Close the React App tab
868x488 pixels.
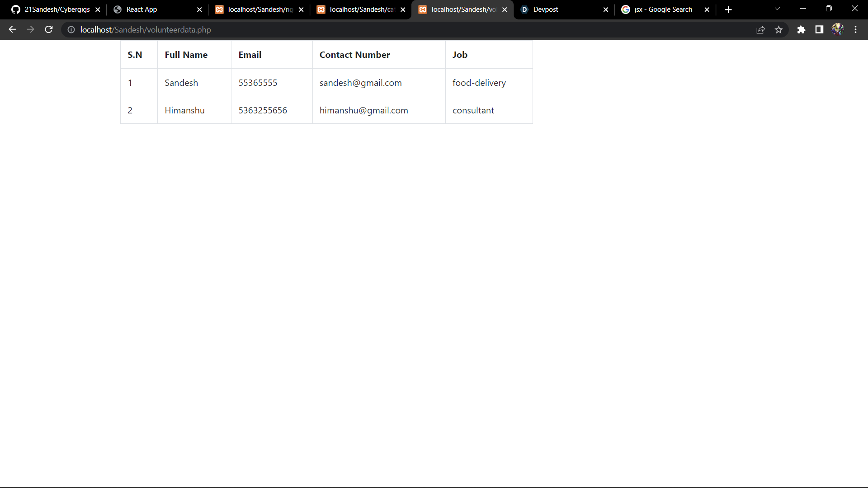pyautogui.click(x=199, y=9)
